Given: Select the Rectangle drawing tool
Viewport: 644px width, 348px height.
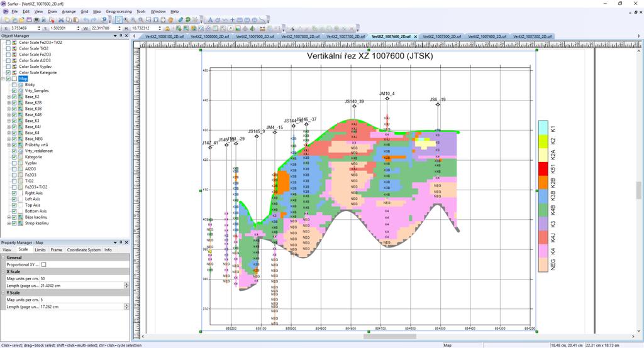Looking at the screenshot, I should 240,19.
